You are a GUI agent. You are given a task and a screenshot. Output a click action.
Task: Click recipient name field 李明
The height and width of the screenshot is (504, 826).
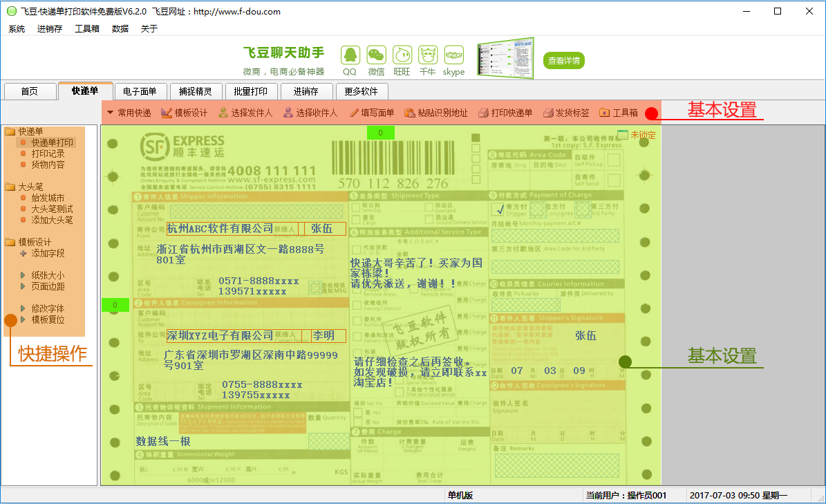click(329, 335)
